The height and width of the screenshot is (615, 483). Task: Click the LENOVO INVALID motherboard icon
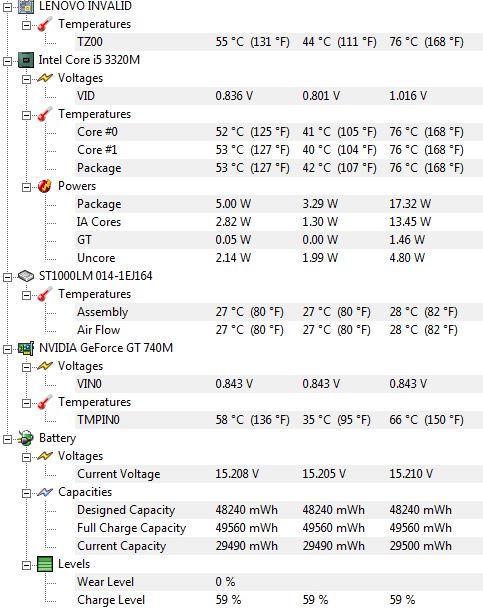click(x=26, y=7)
